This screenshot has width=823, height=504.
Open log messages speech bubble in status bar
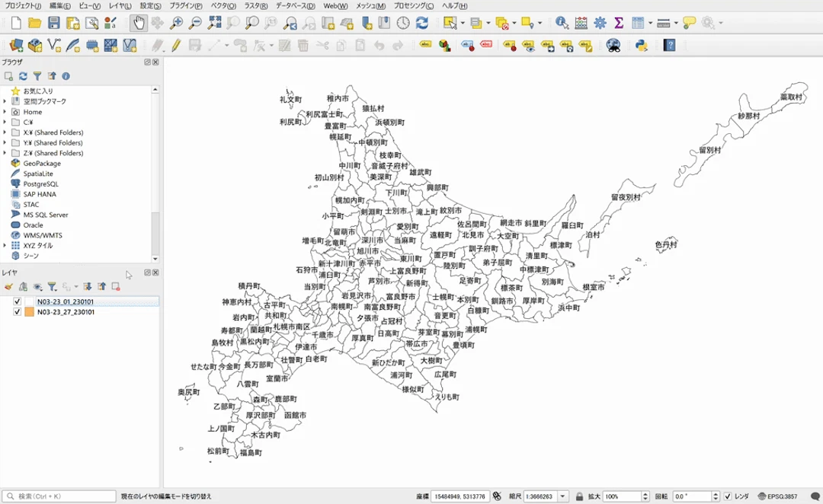pyautogui.click(x=815, y=496)
